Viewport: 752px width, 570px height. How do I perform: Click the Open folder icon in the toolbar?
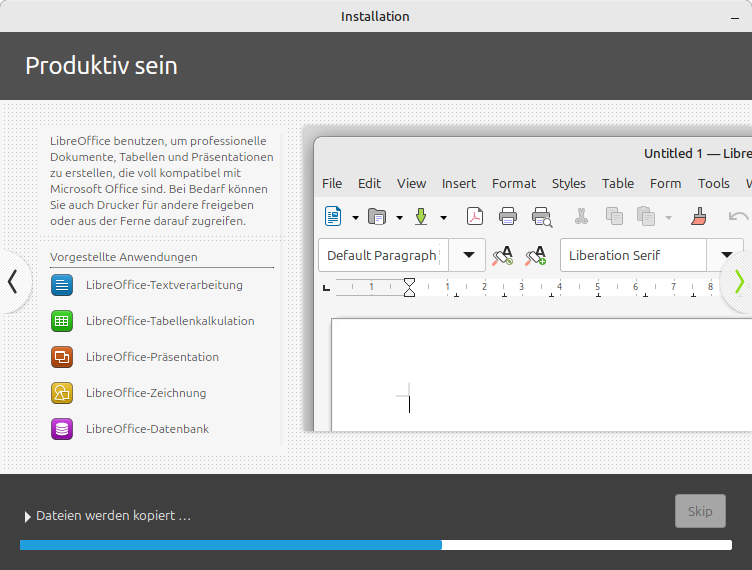(x=377, y=217)
